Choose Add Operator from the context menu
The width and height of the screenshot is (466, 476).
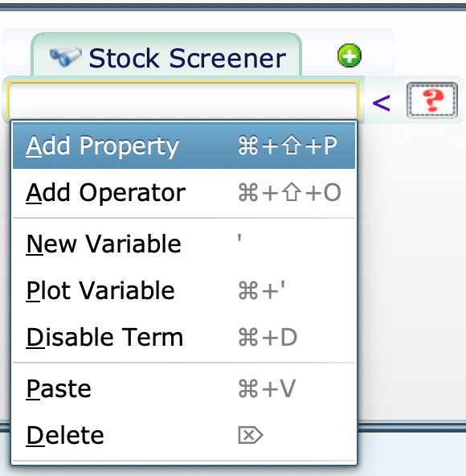coord(184,192)
